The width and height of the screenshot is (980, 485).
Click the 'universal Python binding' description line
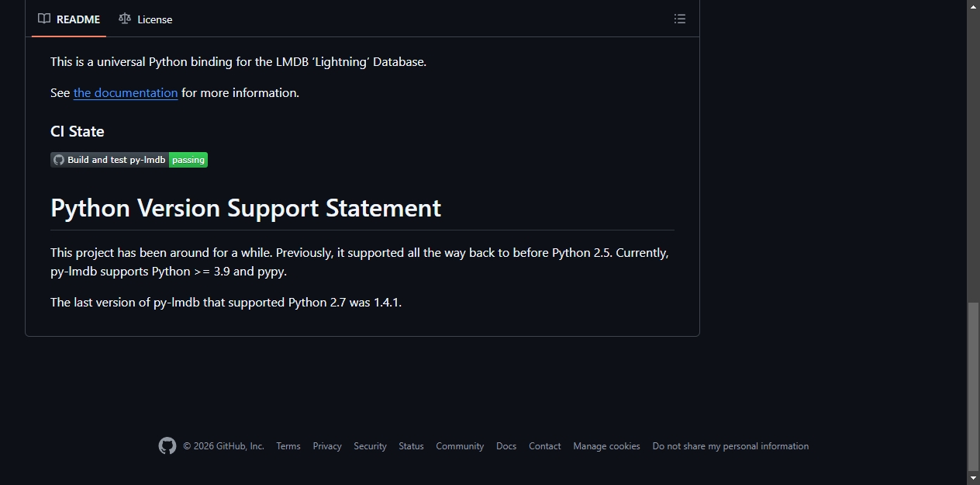(x=238, y=61)
